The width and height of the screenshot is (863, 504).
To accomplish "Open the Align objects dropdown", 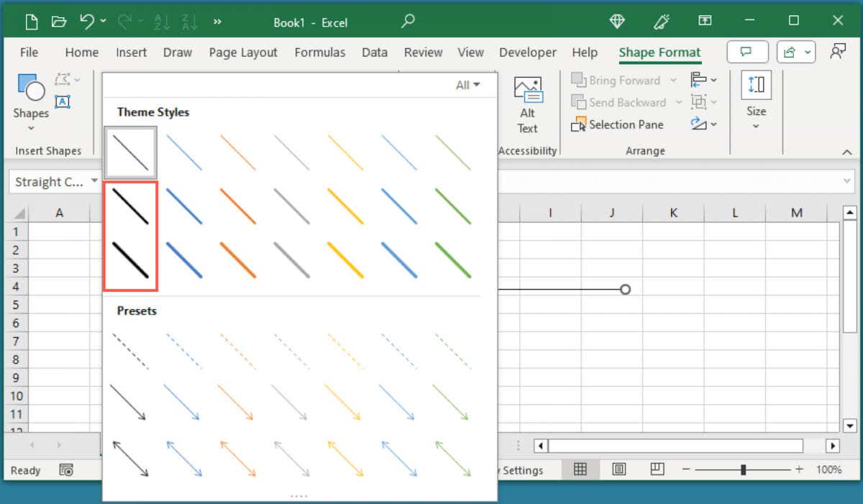I will pyautogui.click(x=703, y=80).
